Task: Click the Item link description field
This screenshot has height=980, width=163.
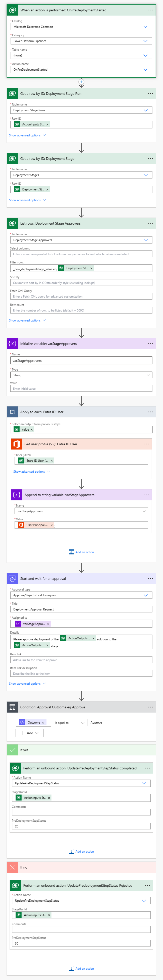Action: click(x=81, y=674)
